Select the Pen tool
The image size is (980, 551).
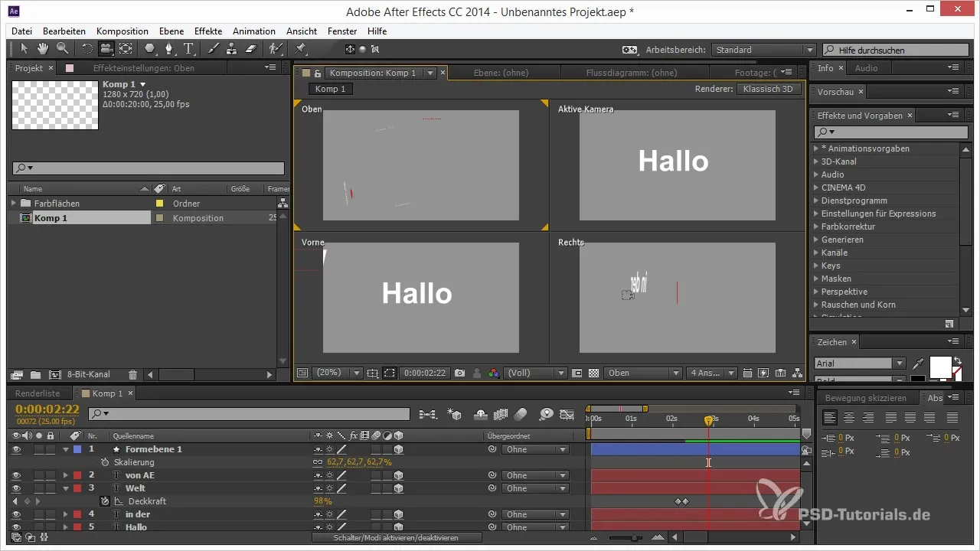[x=169, y=49]
